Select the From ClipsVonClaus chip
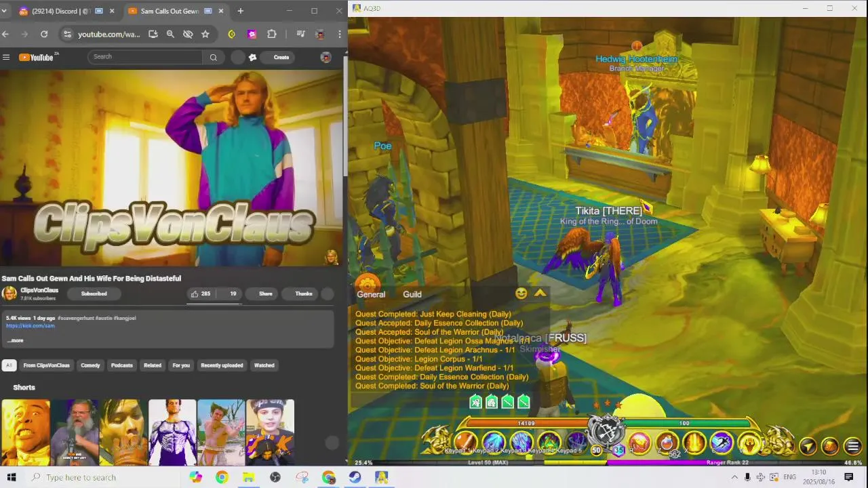Viewport: 868px width, 488px height. coord(47,365)
